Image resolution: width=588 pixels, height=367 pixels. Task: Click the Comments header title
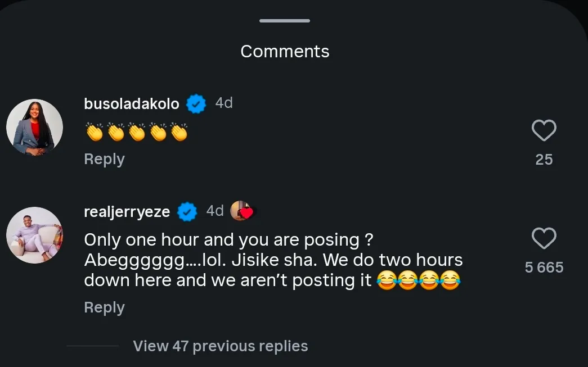[285, 51]
